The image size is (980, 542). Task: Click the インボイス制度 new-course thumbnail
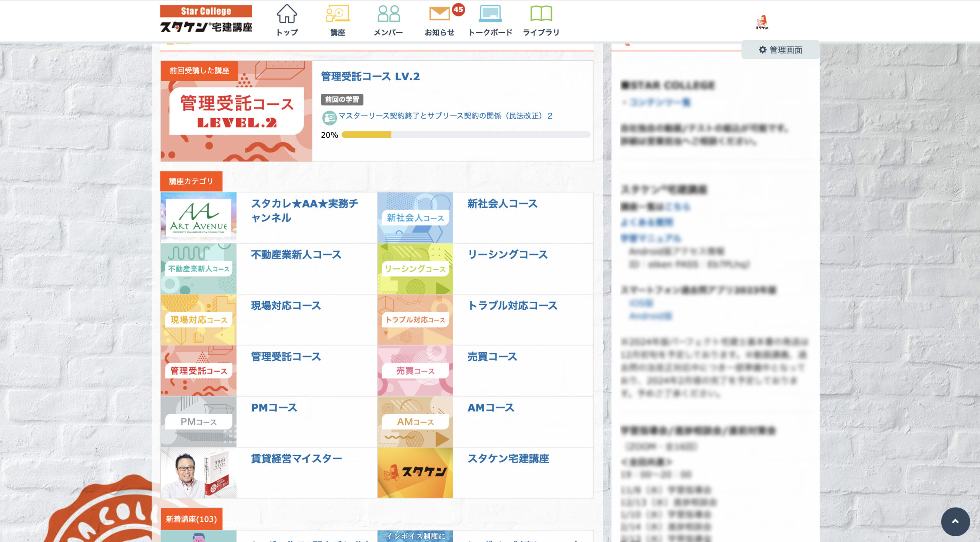click(x=415, y=536)
